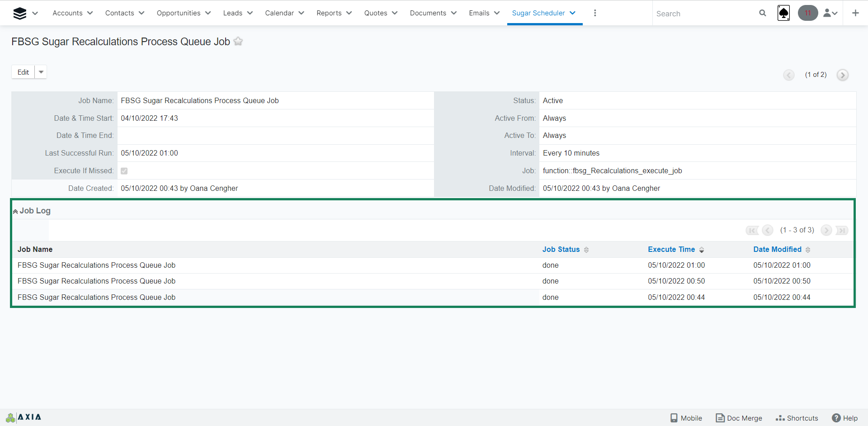The height and width of the screenshot is (426, 868).
Task: Click the Job Name column header
Action: click(35, 250)
